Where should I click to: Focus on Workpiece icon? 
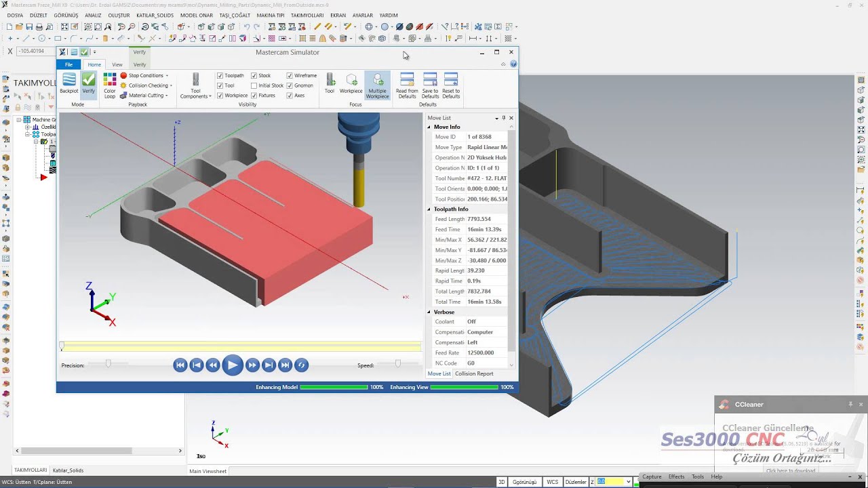[x=351, y=83]
